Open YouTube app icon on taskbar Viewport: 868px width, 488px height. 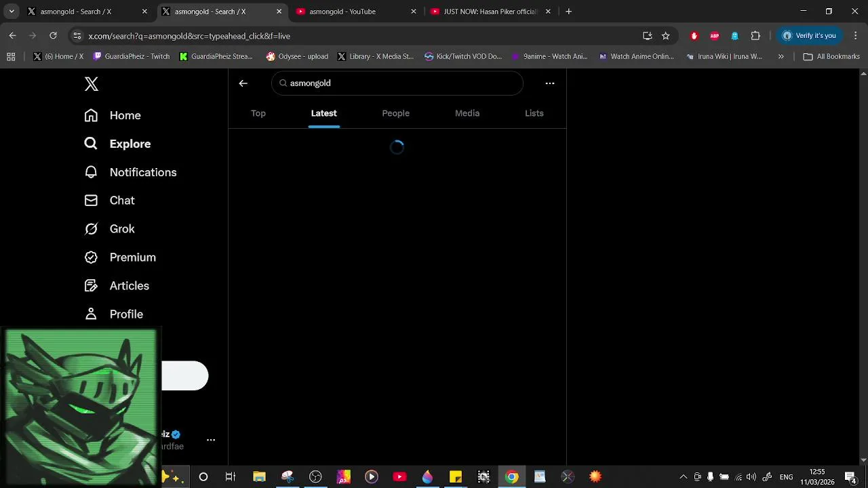point(399,477)
